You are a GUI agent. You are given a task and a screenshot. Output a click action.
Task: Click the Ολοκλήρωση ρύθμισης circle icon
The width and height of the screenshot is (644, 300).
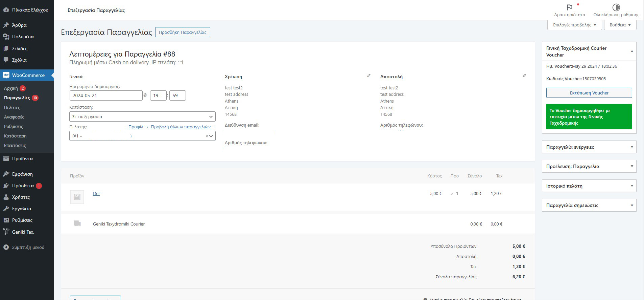(616, 7)
